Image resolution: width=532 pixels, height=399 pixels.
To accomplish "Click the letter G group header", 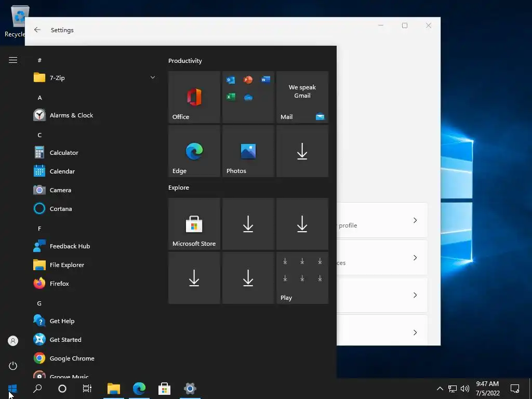I will 39,303.
